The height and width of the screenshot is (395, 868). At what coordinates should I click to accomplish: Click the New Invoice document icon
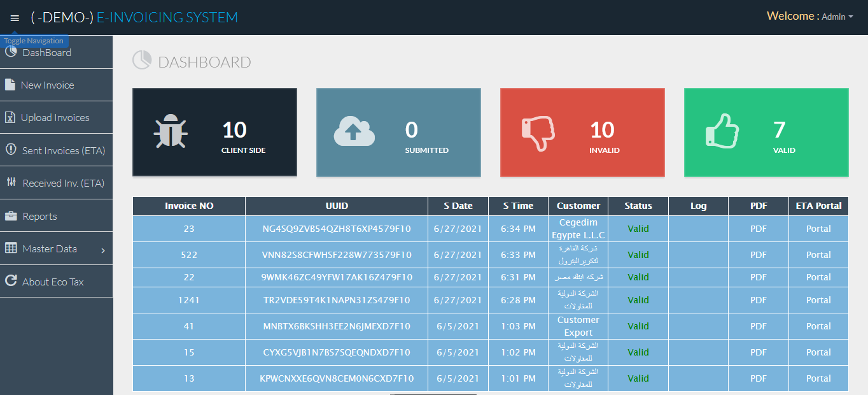10,85
